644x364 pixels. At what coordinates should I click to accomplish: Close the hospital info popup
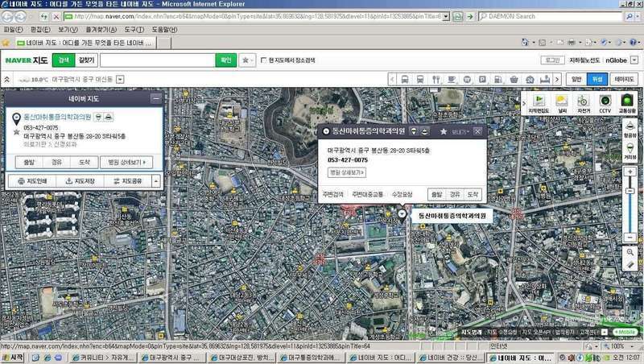pos(477,131)
